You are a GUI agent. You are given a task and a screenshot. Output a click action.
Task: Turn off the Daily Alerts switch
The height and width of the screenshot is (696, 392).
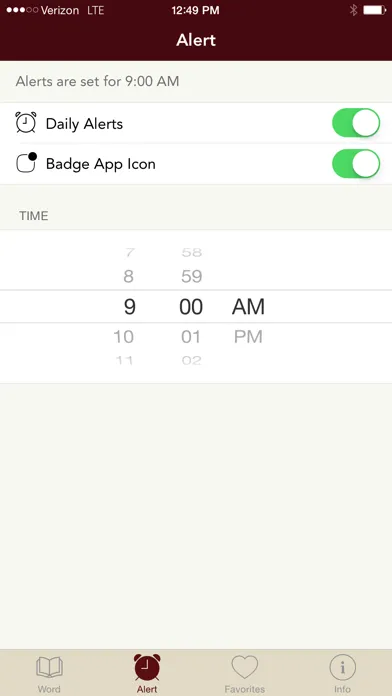click(356, 123)
